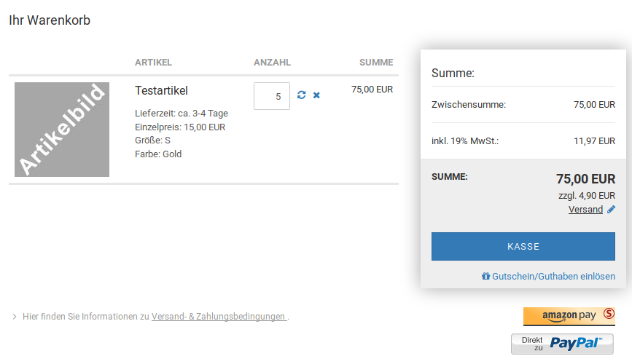Click the ANZAHL column header
The height and width of the screenshot is (364, 632).
(x=272, y=63)
